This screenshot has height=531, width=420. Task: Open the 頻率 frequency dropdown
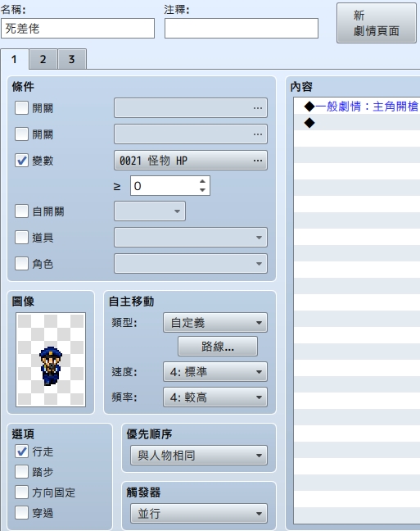click(215, 397)
